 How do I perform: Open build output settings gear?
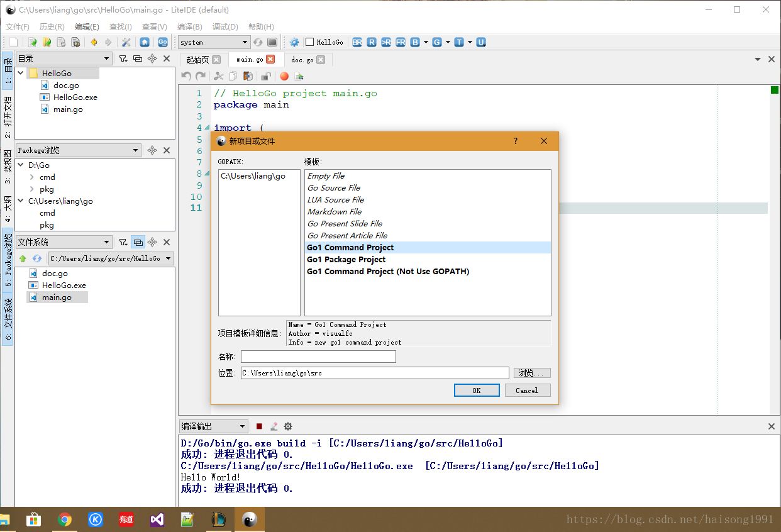[288, 426]
